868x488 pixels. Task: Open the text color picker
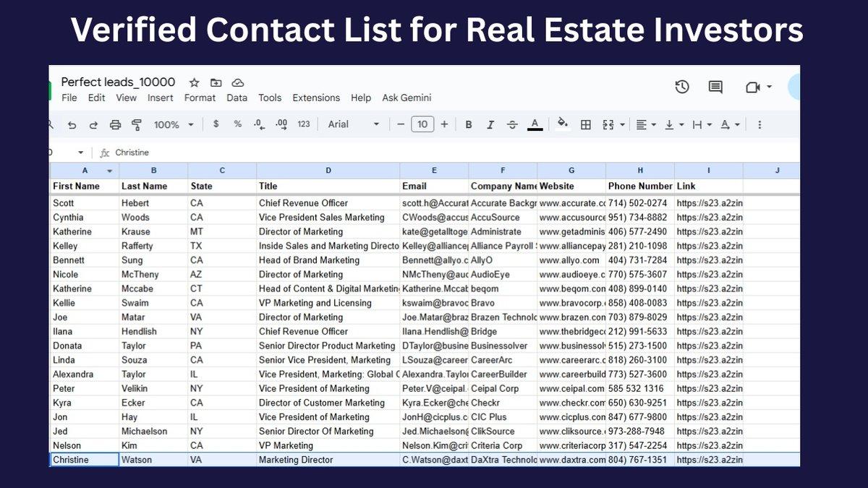click(535, 124)
